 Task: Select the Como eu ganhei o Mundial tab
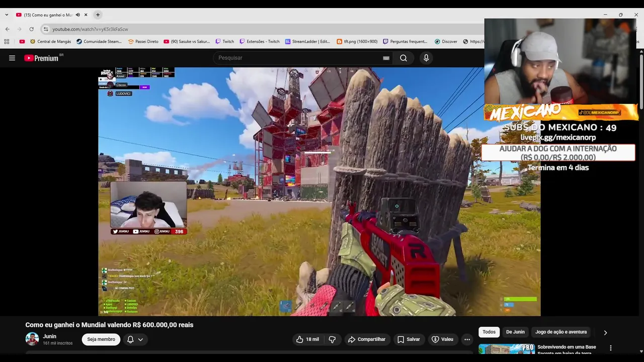tap(48, 15)
